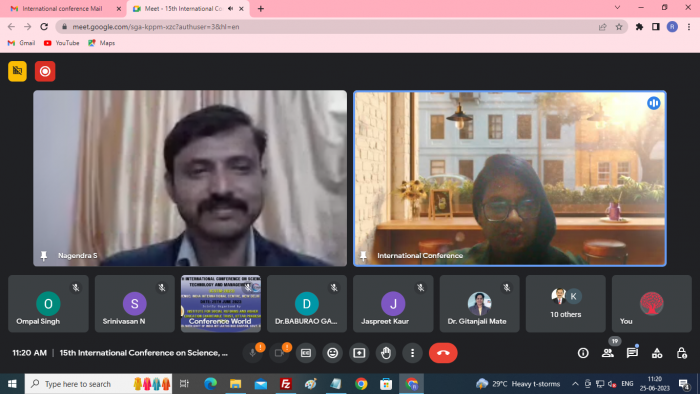The height and width of the screenshot is (394, 700).
Task: End the call with red hang-up button
Action: pyautogui.click(x=443, y=353)
